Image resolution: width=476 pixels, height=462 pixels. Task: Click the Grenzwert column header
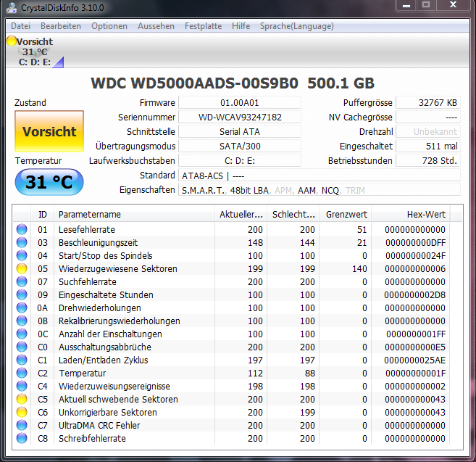coord(346,214)
